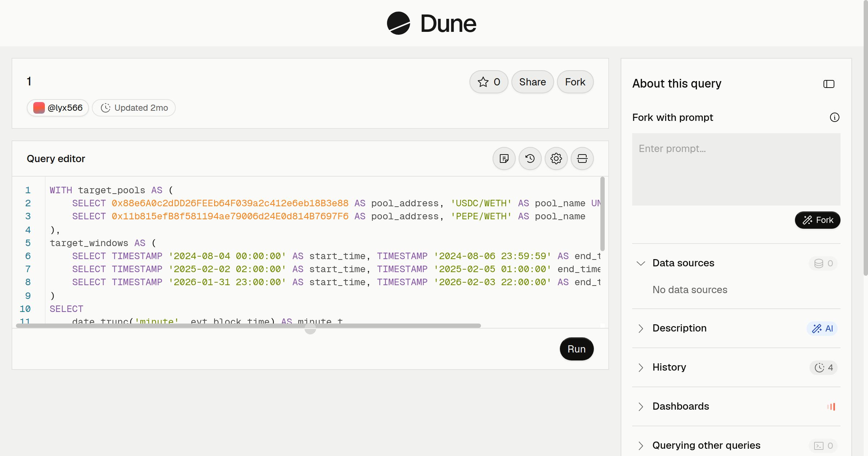The height and width of the screenshot is (456, 868).
Task: Run the query
Action: (576, 349)
